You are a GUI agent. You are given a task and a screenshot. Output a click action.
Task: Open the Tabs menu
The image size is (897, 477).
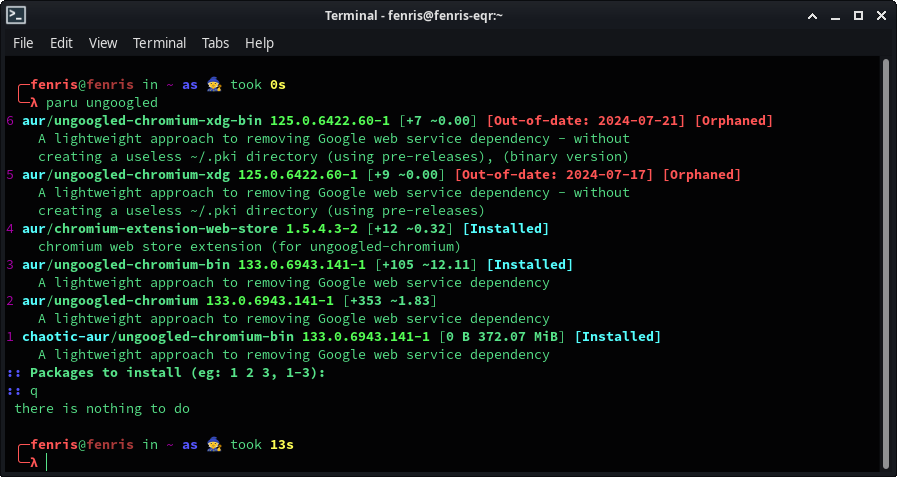pyautogui.click(x=216, y=43)
